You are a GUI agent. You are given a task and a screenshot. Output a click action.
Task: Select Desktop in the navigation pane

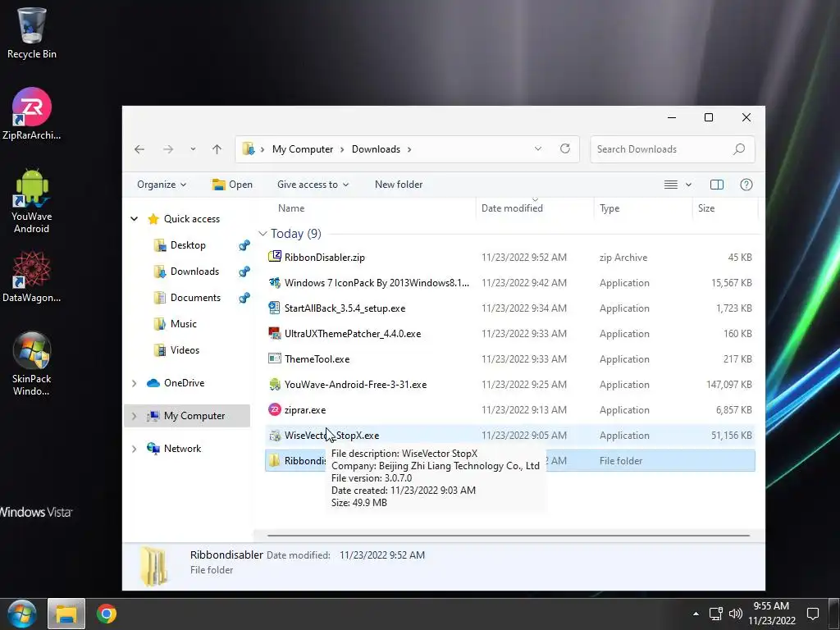188,245
